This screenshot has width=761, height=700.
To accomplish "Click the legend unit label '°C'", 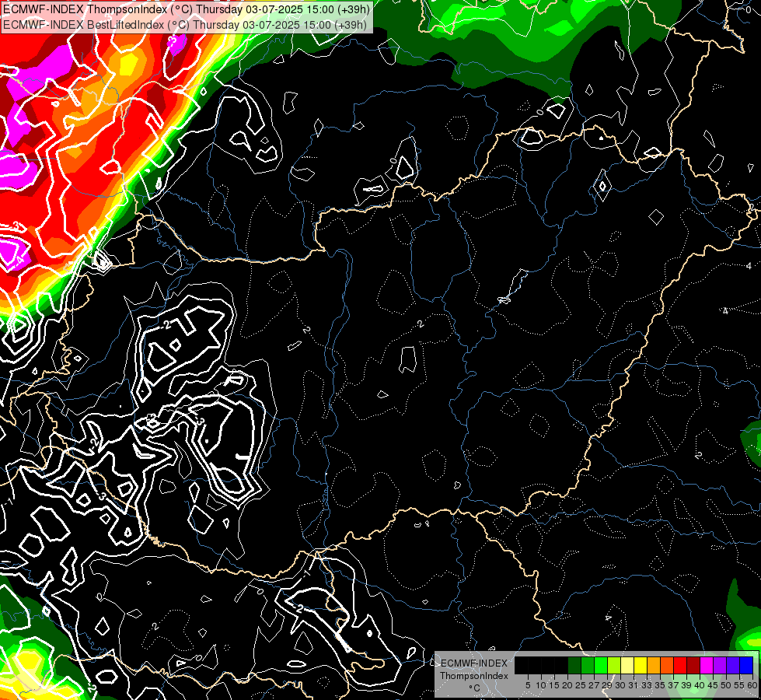I will pos(475,688).
